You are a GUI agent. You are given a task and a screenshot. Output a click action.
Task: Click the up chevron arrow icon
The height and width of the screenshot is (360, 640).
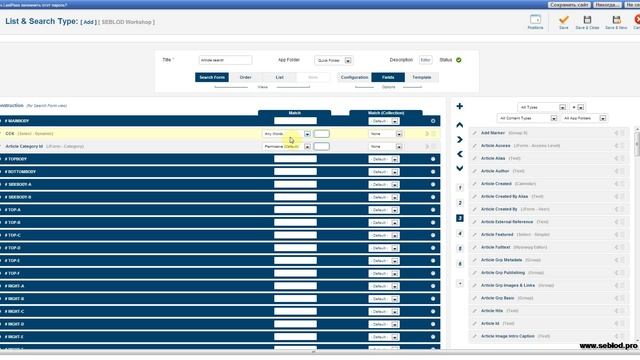pos(460,125)
